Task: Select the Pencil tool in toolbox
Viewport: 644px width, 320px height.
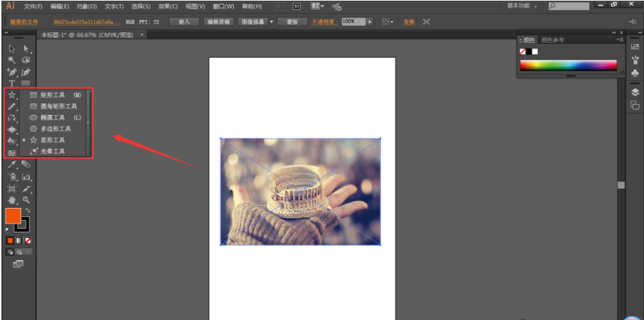Action: (x=12, y=107)
